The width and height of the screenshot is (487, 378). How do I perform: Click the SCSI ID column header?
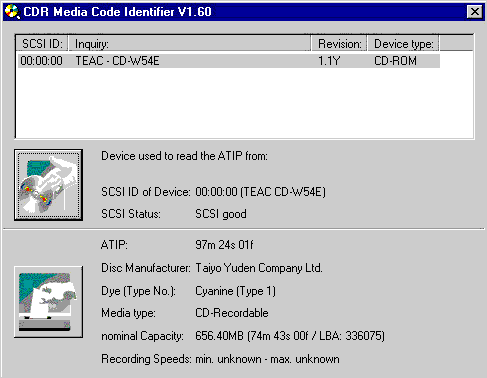42,44
